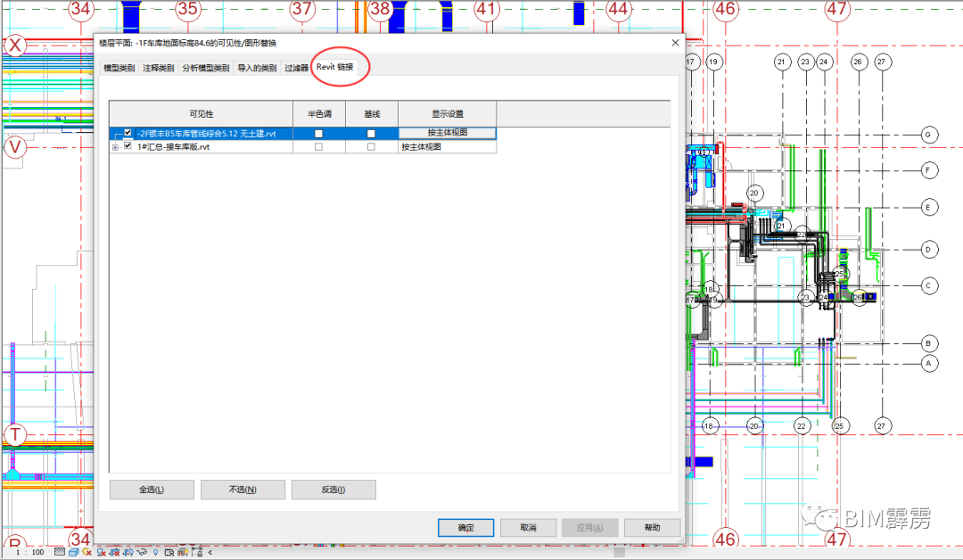Click the 取消 button

(x=528, y=528)
